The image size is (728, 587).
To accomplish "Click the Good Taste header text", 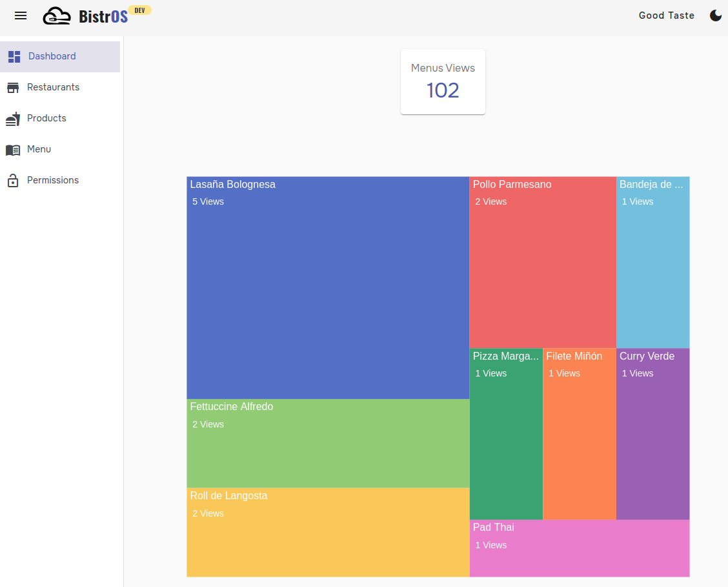I will [666, 15].
